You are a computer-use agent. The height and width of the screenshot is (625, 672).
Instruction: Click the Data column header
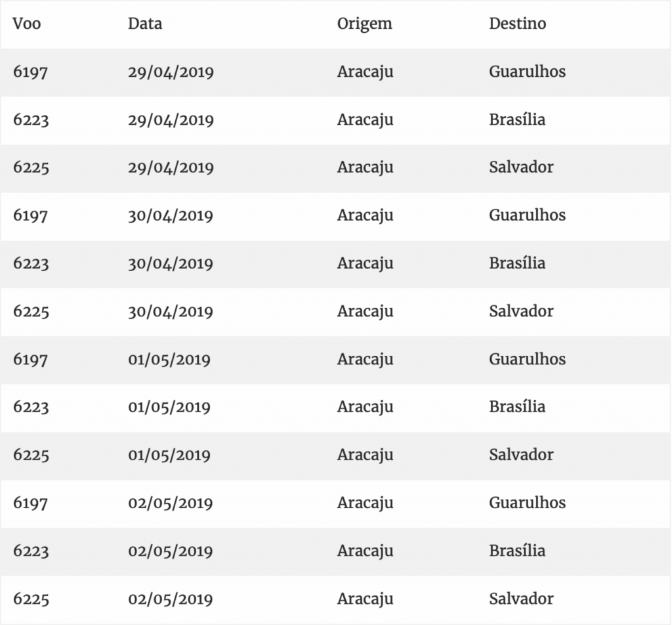pos(145,24)
